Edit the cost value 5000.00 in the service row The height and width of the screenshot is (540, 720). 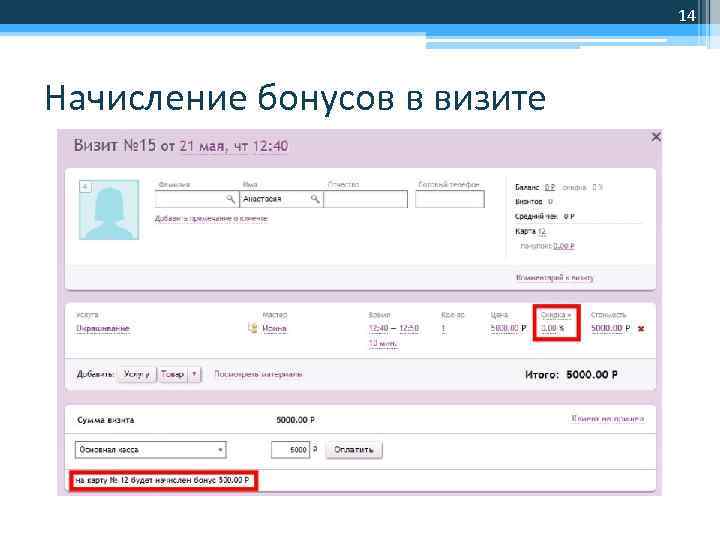coord(607,328)
